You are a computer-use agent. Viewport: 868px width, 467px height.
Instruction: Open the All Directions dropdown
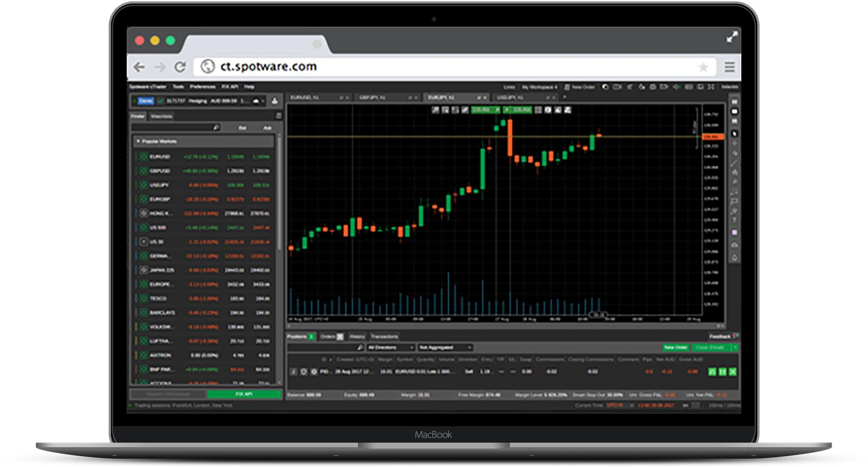click(x=390, y=348)
